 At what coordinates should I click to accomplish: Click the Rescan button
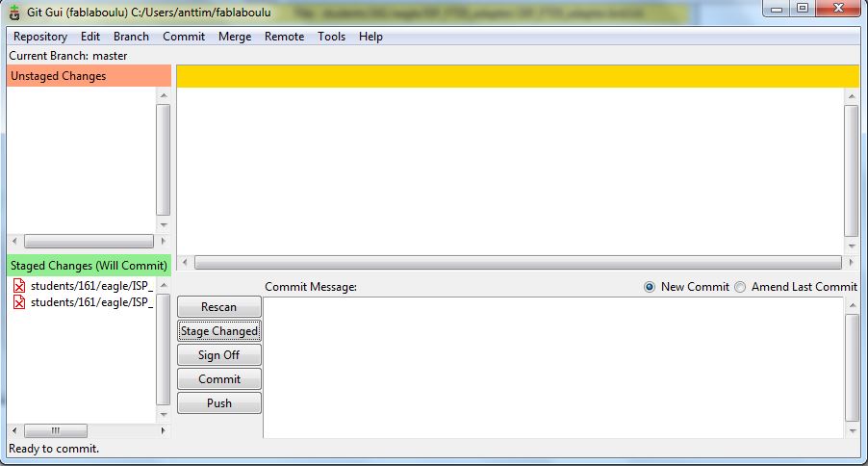point(219,307)
